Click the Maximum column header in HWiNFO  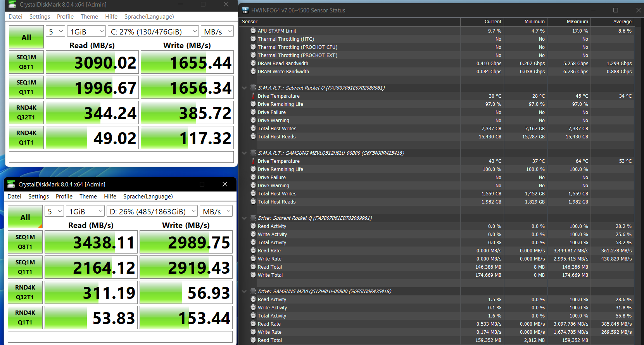click(x=569, y=22)
